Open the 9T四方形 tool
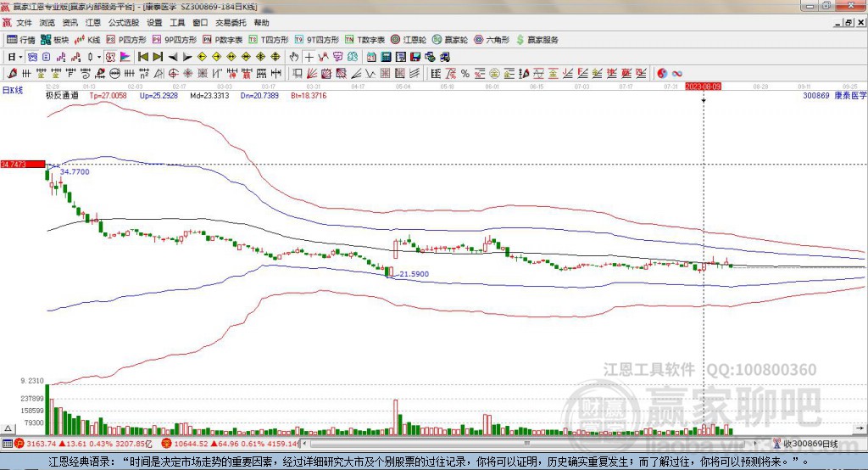Viewport: 868px width, 470px height. pyautogui.click(x=317, y=40)
